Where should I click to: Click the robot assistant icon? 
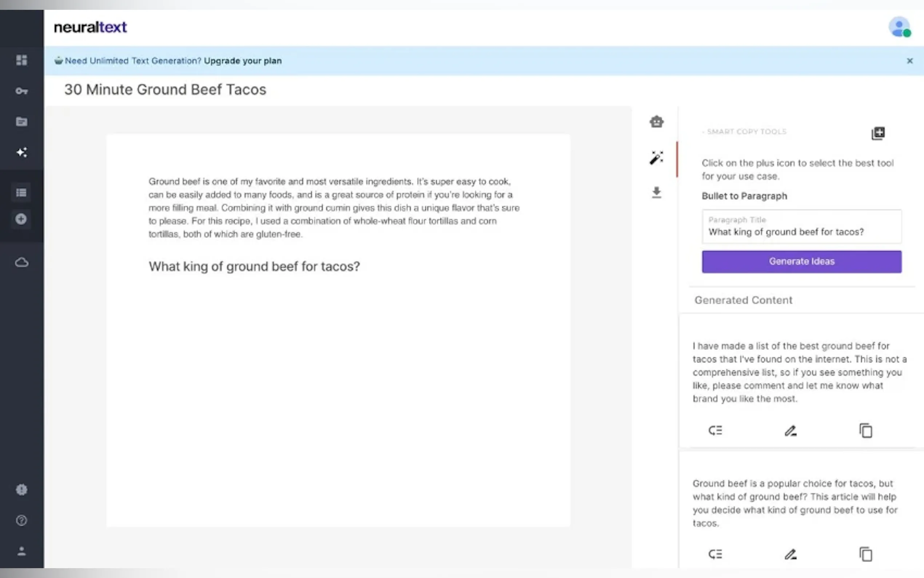point(656,122)
